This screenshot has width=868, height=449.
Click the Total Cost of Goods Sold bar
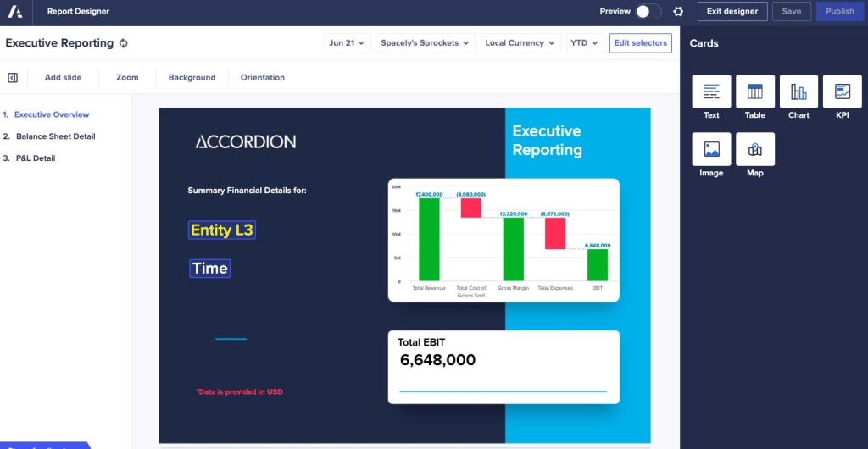471,208
